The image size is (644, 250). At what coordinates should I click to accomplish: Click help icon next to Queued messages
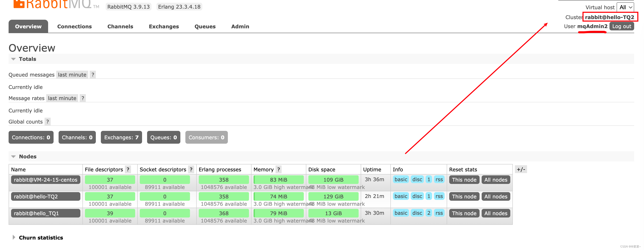(93, 75)
